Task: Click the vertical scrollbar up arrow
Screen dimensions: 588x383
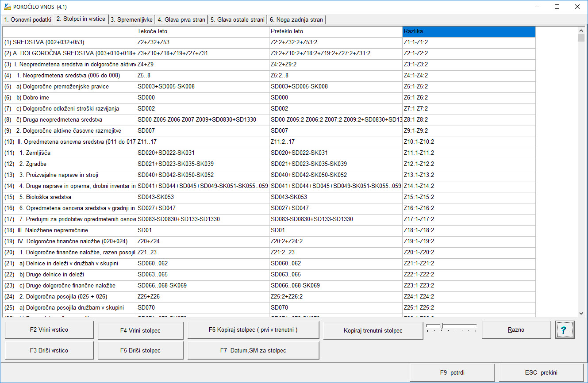Action: pos(581,31)
